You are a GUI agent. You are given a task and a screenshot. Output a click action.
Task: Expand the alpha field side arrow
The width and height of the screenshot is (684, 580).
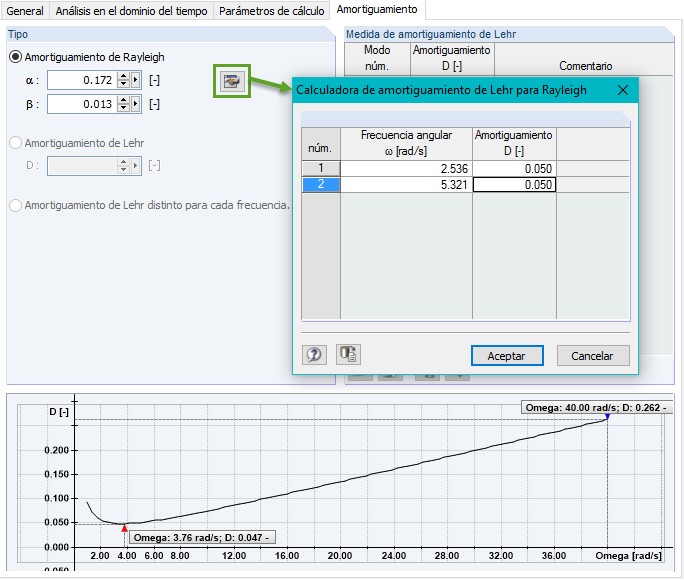(x=136, y=80)
